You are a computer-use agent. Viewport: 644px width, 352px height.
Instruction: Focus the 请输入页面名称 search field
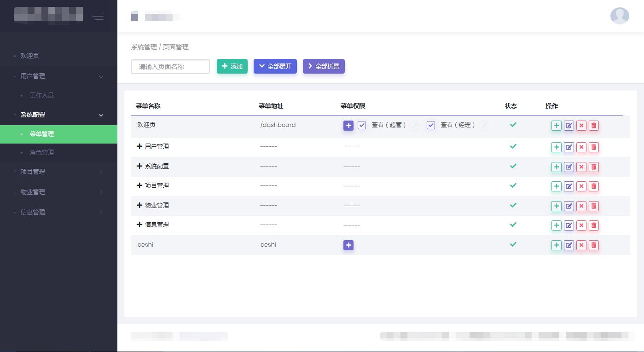pos(170,66)
